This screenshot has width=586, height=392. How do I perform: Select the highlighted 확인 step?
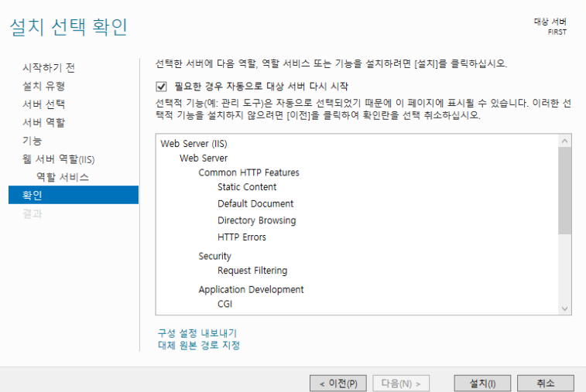(x=74, y=195)
